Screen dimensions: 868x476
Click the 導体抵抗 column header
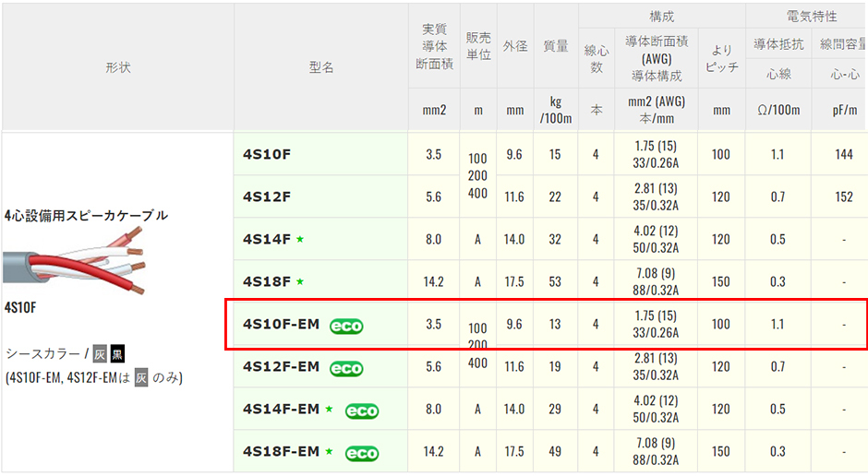(778, 44)
